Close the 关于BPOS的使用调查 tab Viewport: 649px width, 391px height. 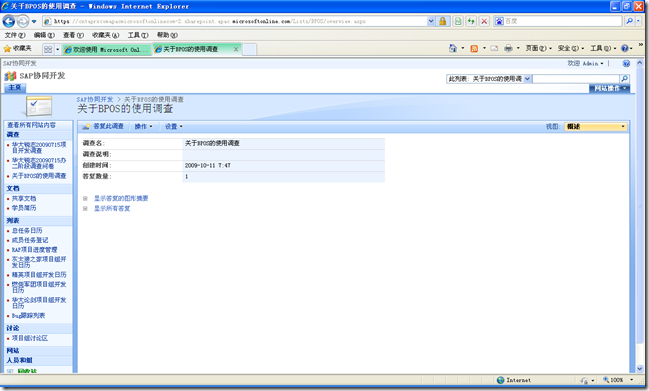pos(236,49)
